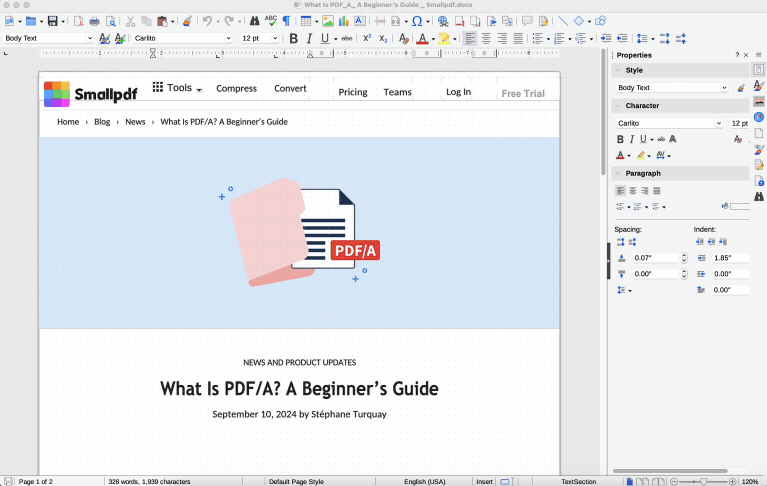Collapse the Character section in sidebar

pyautogui.click(x=618, y=106)
